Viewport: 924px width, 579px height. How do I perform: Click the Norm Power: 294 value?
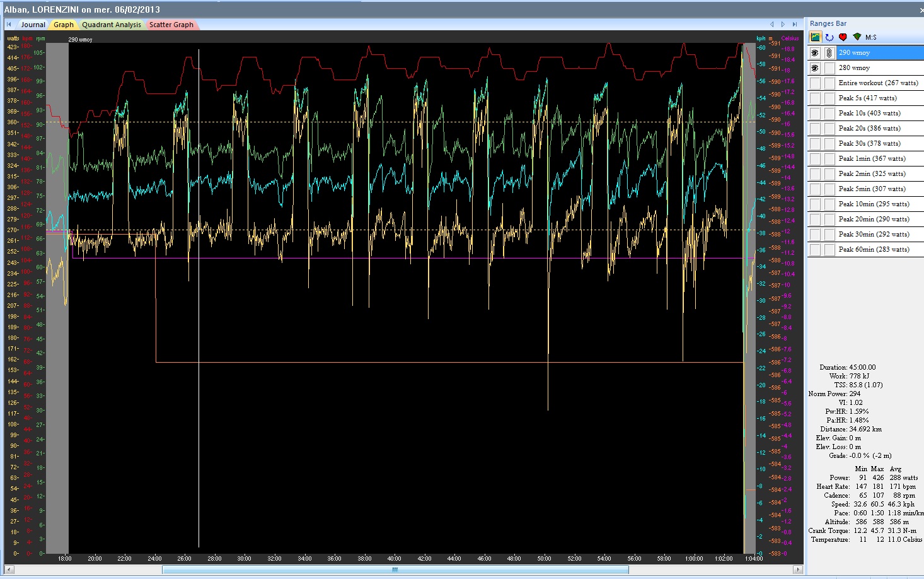834,394
